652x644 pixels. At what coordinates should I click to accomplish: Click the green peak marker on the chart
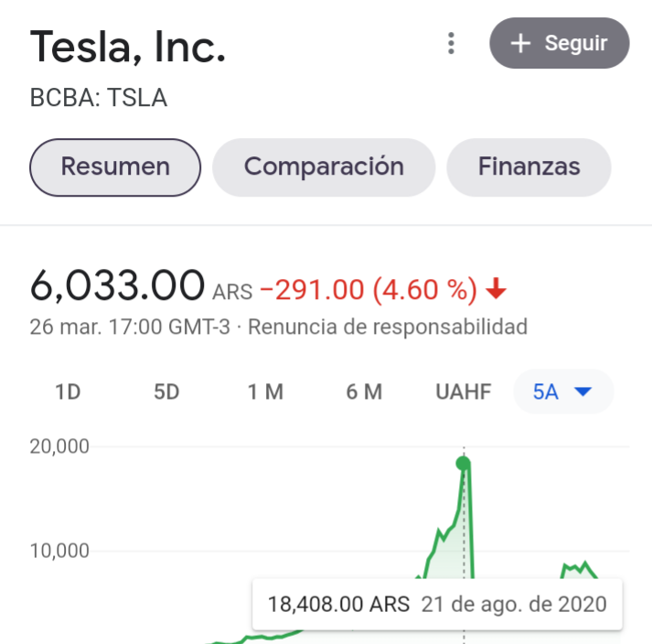coord(464,463)
